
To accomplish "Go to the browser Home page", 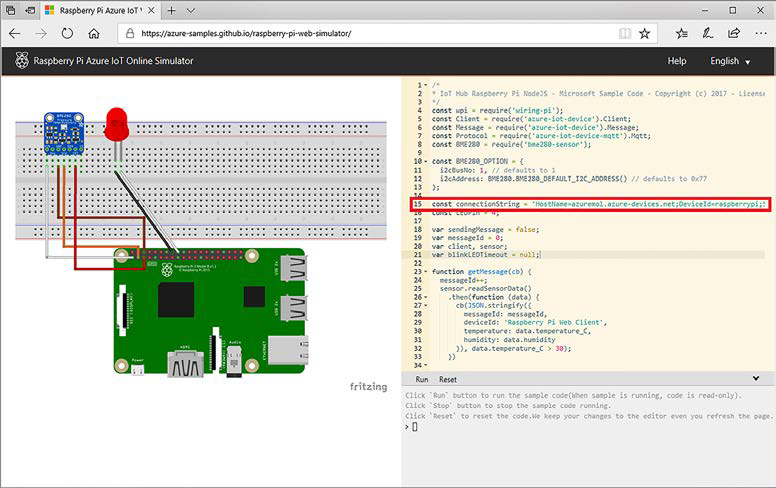I will coord(94,33).
